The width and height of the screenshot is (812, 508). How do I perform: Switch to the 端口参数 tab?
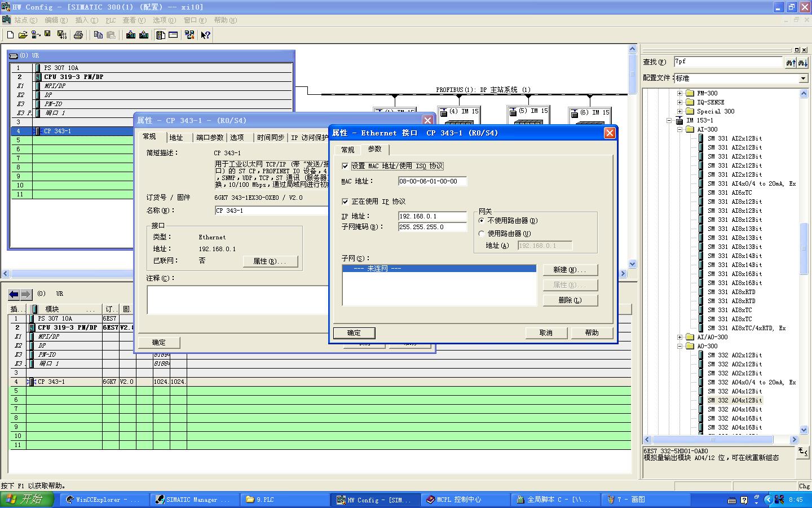point(210,138)
